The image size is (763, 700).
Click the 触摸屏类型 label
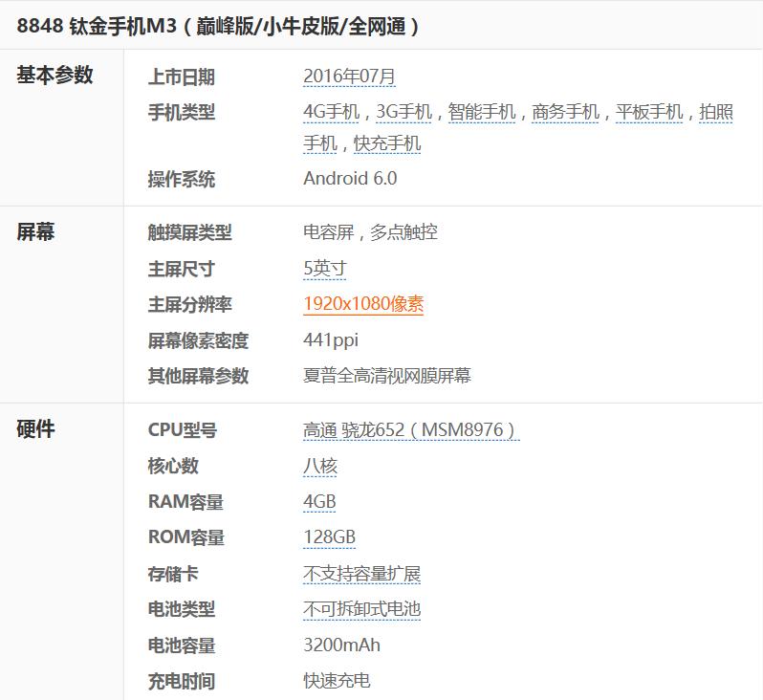(x=189, y=232)
